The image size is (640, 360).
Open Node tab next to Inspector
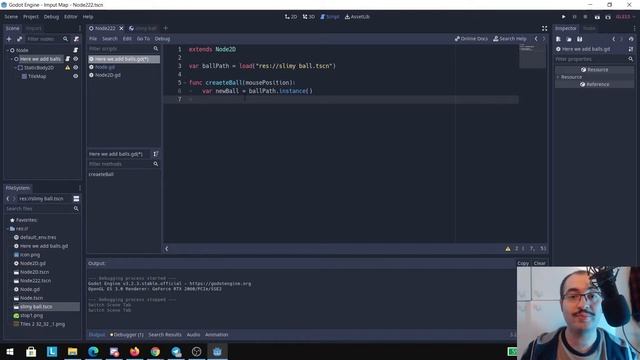click(x=589, y=28)
